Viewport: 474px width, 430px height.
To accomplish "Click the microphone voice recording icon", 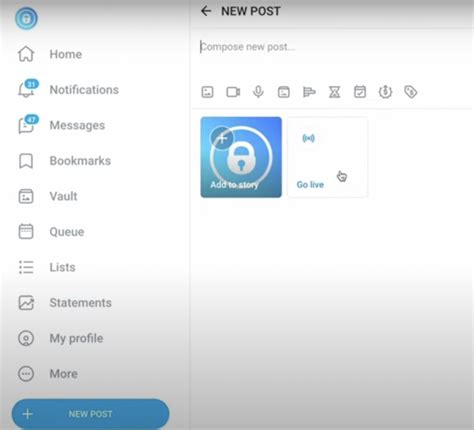I will pyautogui.click(x=258, y=92).
